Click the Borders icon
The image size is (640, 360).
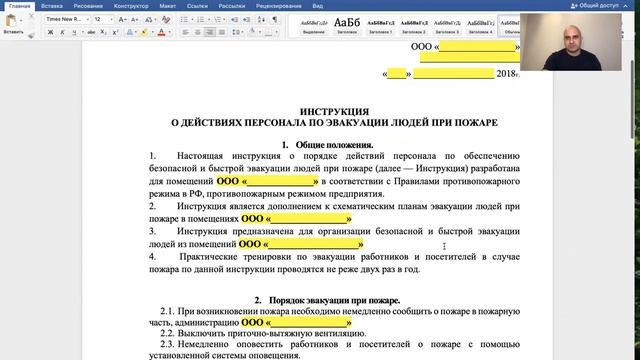pos(268,32)
